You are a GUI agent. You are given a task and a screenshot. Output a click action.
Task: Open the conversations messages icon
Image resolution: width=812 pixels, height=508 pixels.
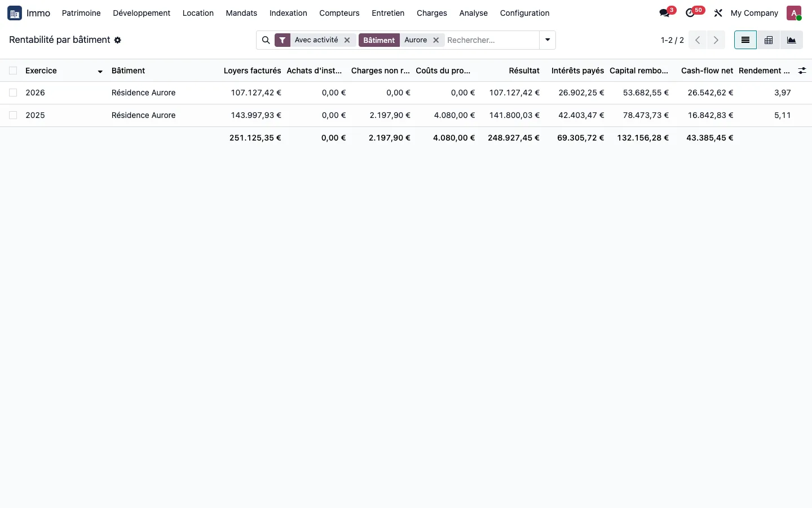665,13
